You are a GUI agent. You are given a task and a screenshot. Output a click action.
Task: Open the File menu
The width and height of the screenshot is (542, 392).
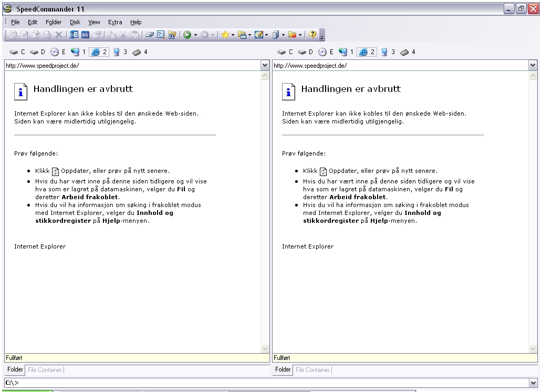[x=15, y=22]
